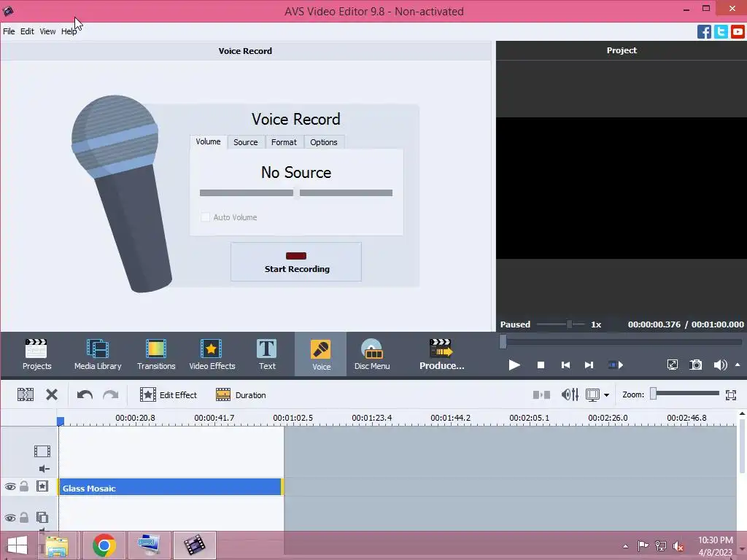This screenshot has width=747, height=560.
Task: Go to next frame
Action: coord(589,365)
